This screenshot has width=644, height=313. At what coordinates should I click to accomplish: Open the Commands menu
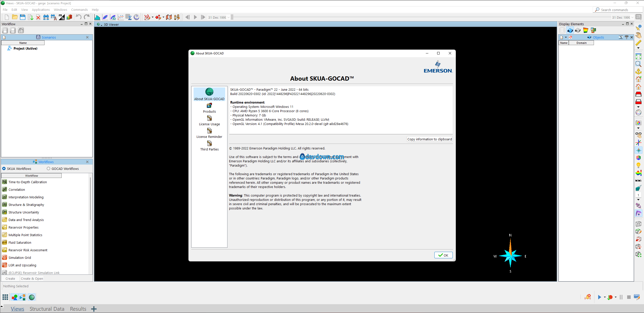point(80,10)
